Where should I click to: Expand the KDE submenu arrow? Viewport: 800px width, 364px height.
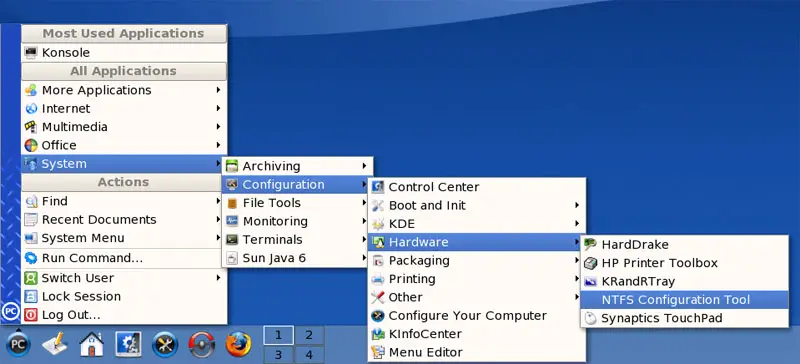tap(577, 224)
